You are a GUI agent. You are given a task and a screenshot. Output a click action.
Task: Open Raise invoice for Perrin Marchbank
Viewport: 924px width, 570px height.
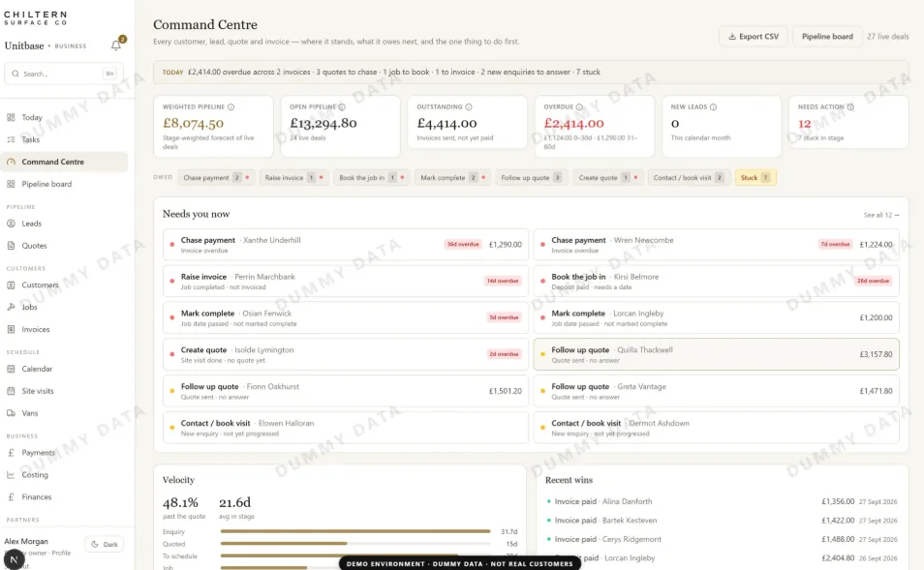(x=346, y=281)
